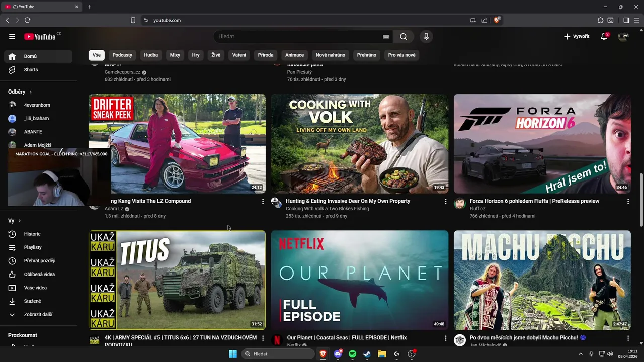Viewport: 644px width, 362px height.
Task: Open Steam from the taskbar
Action: (367, 354)
